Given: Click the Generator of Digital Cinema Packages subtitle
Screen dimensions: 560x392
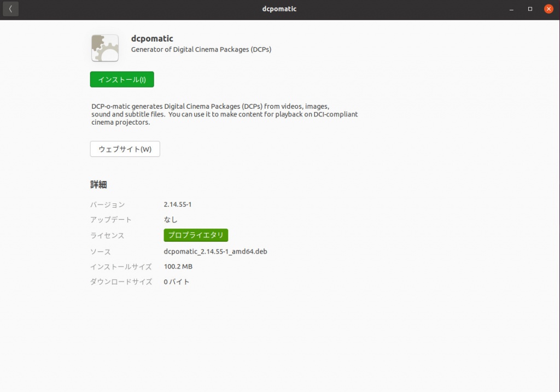Looking at the screenshot, I should point(201,49).
